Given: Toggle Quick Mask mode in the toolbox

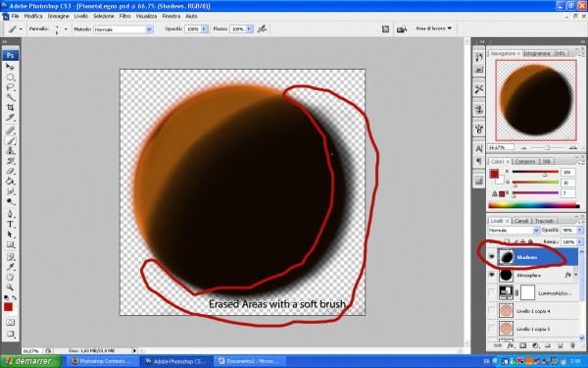Looking at the screenshot, I should coord(10,322).
